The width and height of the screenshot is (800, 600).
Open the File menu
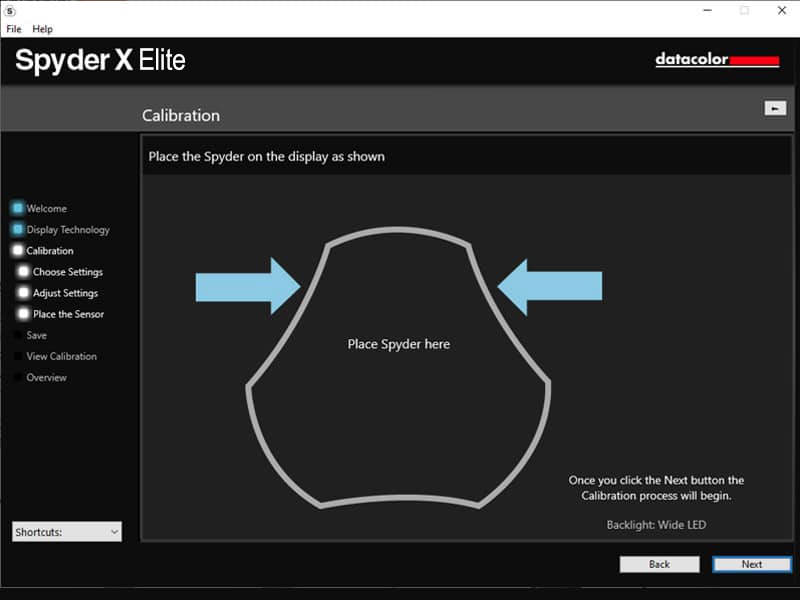[14, 29]
